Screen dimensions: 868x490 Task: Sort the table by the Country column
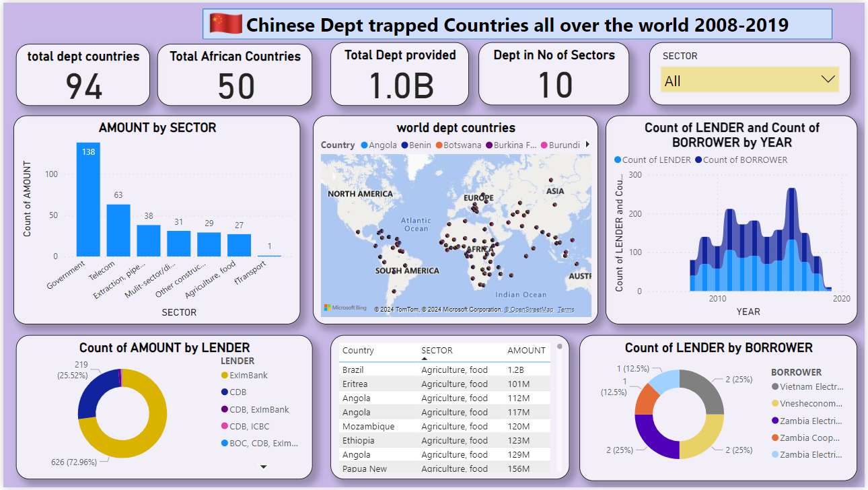pyautogui.click(x=357, y=350)
